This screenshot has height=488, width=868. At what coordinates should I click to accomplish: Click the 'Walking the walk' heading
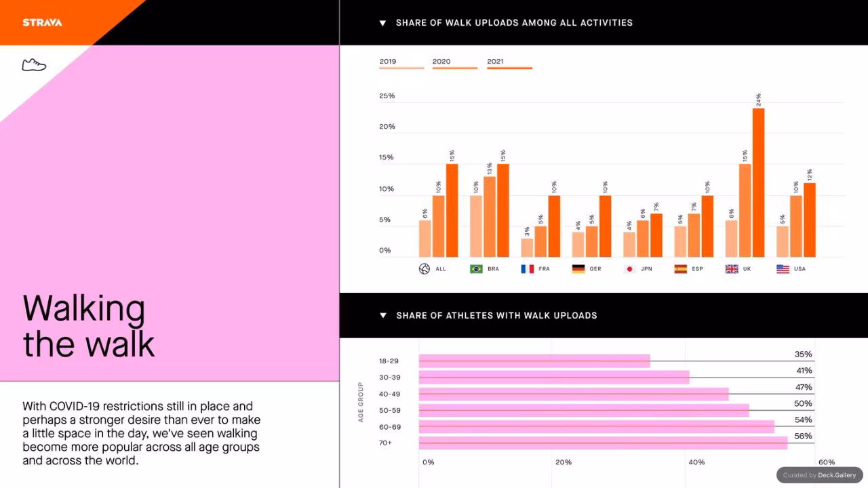pyautogui.click(x=89, y=326)
